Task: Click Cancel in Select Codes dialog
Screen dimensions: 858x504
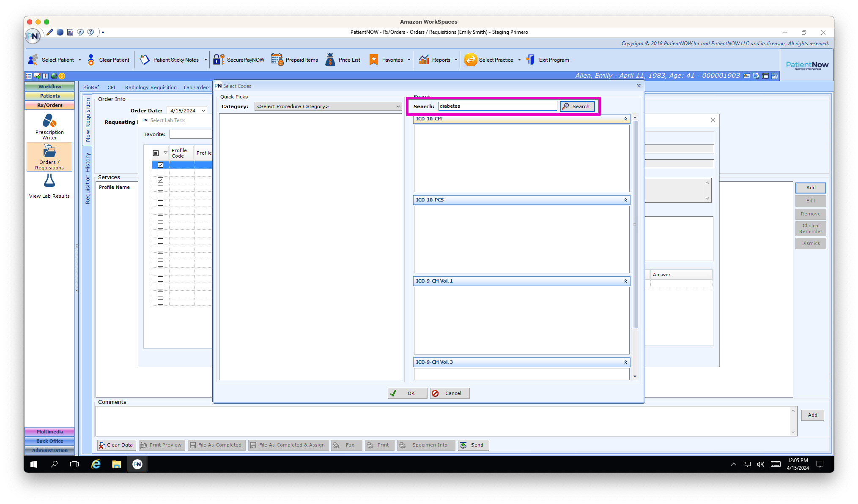Action: pyautogui.click(x=450, y=393)
